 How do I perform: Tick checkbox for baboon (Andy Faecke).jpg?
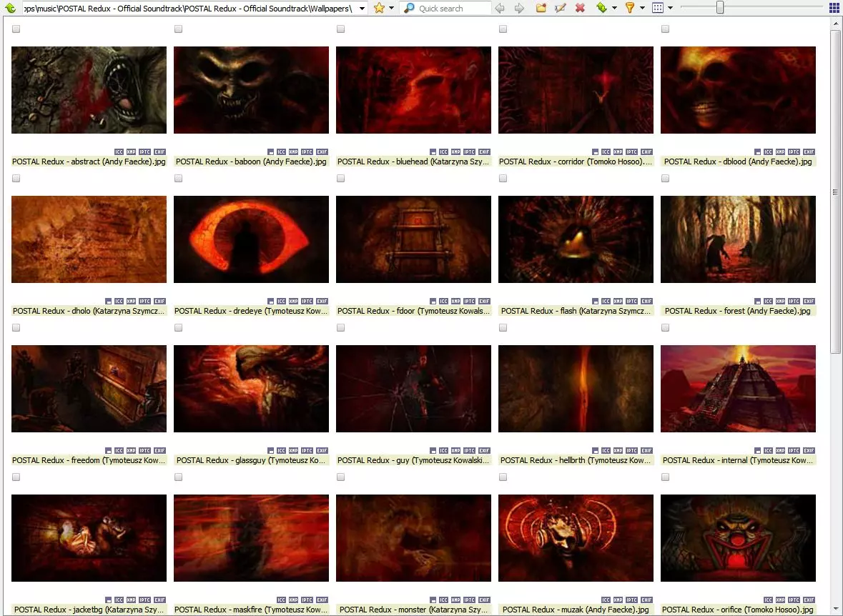pyautogui.click(x=179, y=29)
